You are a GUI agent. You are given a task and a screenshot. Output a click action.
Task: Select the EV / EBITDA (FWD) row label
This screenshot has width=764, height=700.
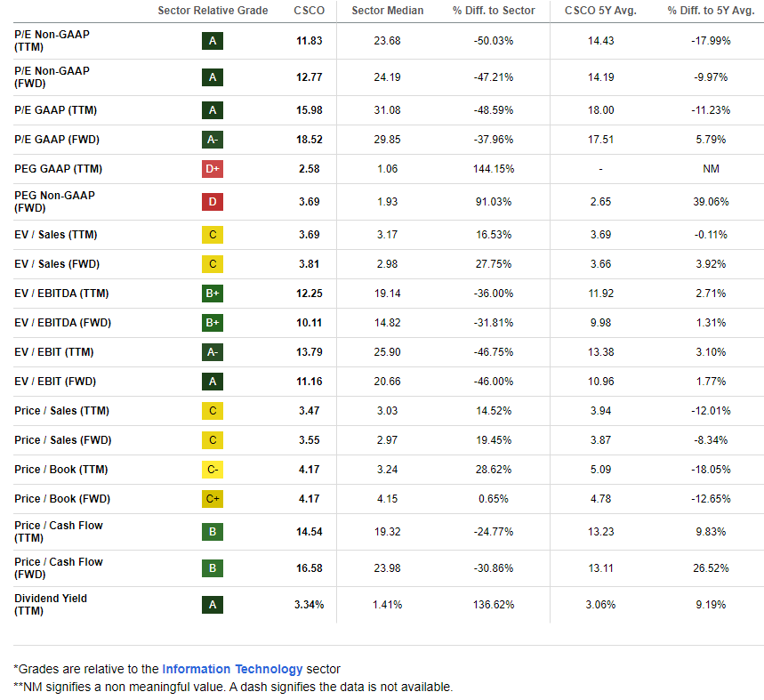pos(63,323)
